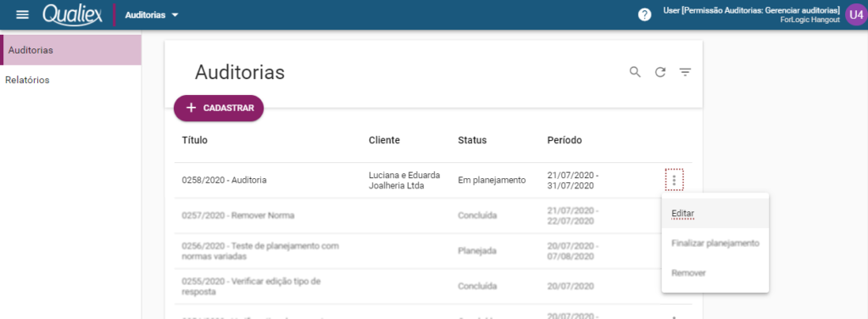The width and height of the screenshot is (868, 319).
Task: Choose Finalizar planejamento from the menu
Action: pyautogui.click(x=715, y=243)
